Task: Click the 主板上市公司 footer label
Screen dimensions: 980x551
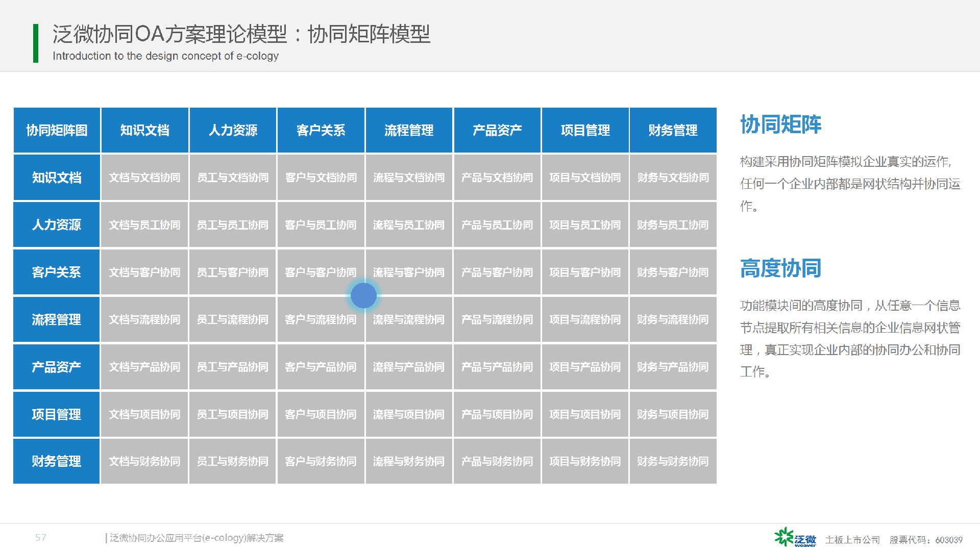Action: [852, 540]
